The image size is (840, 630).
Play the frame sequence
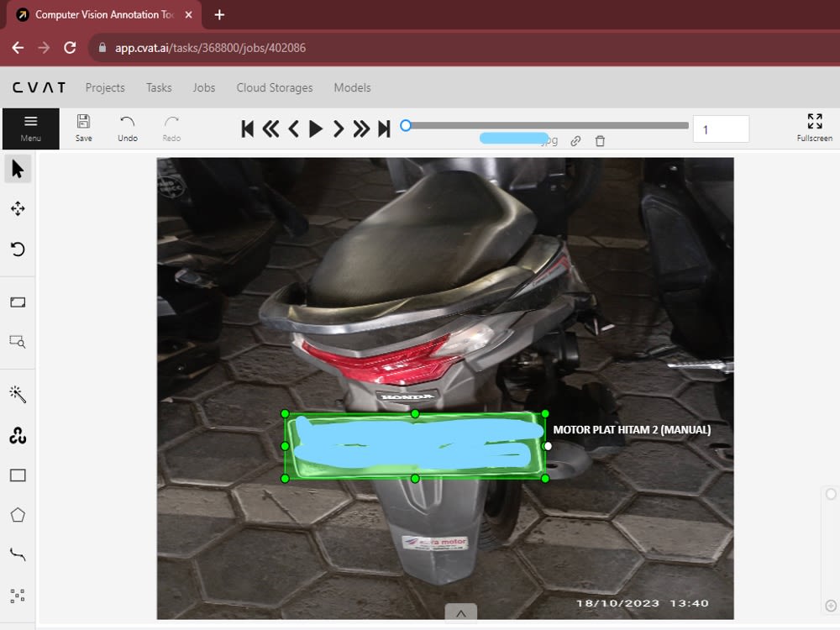[316, 129]
